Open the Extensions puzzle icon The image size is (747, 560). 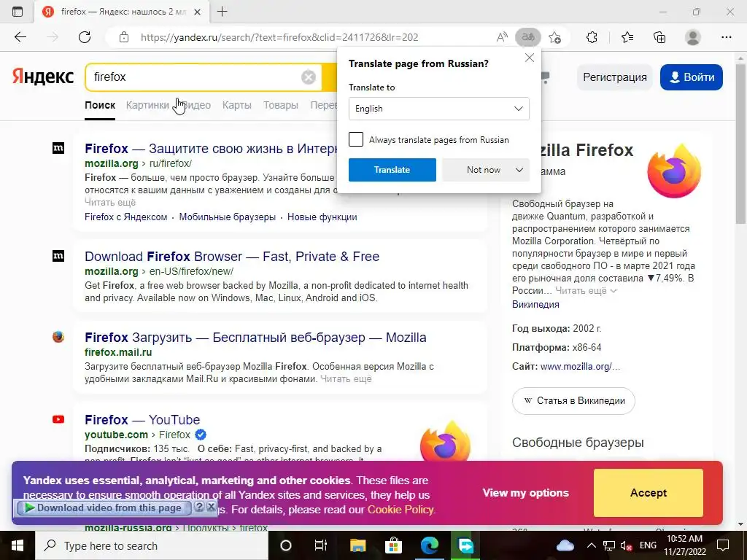(x=592, y=37)
